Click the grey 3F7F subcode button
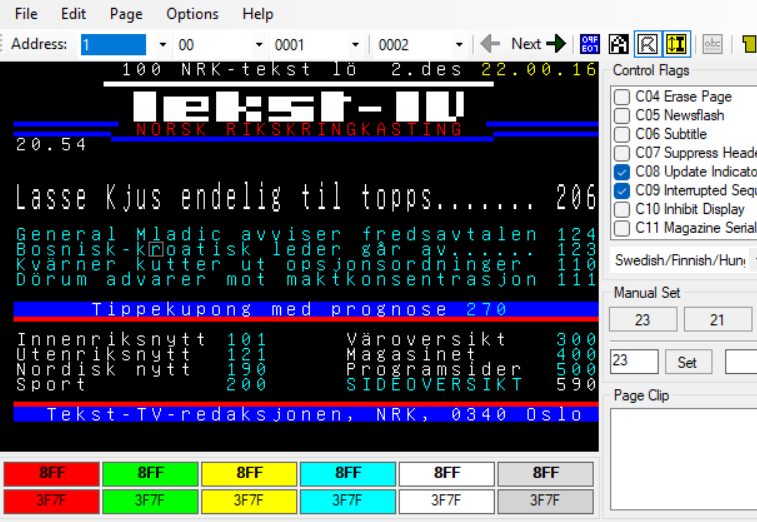This screenshot has width=757, height=522. click(x=546, y=501)
